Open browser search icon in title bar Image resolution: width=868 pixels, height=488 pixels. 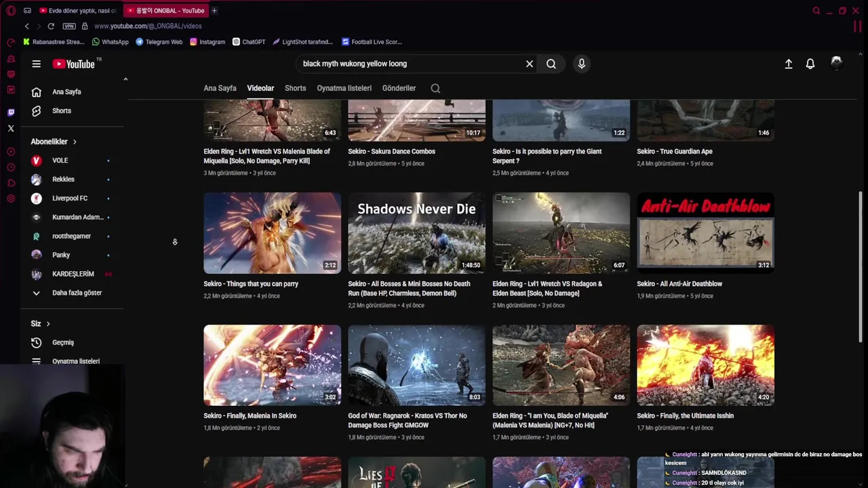pos(816,11)
